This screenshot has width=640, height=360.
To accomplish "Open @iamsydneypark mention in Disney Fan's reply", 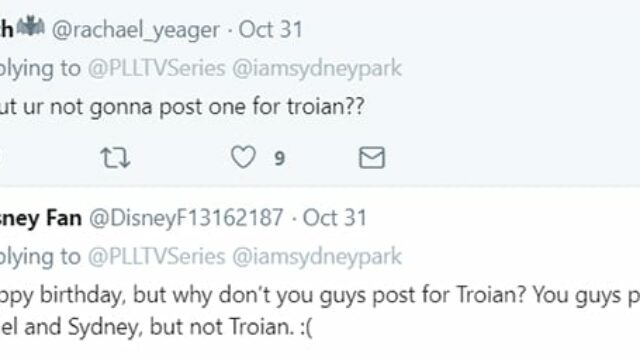I will pos(317,257).
